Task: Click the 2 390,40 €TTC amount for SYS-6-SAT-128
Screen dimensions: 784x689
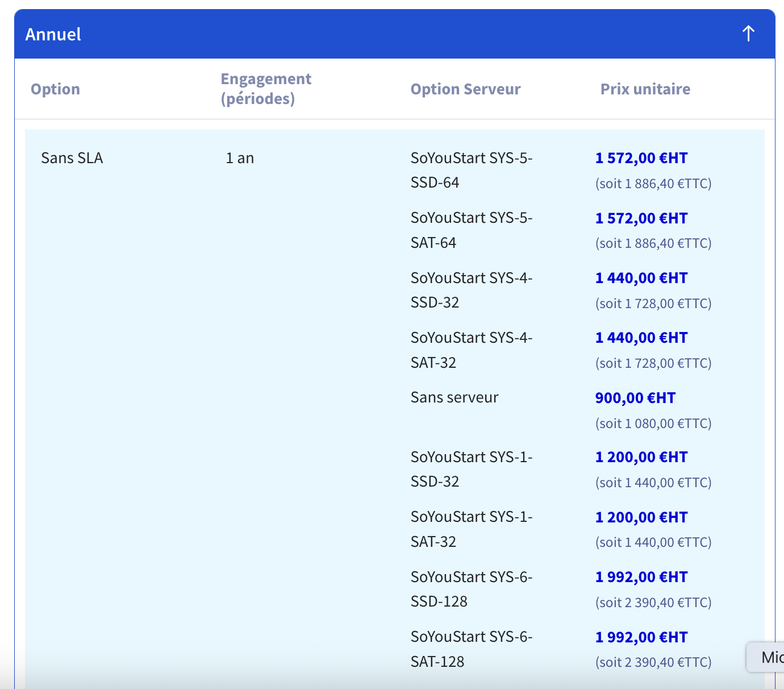Action: point(653,662)
